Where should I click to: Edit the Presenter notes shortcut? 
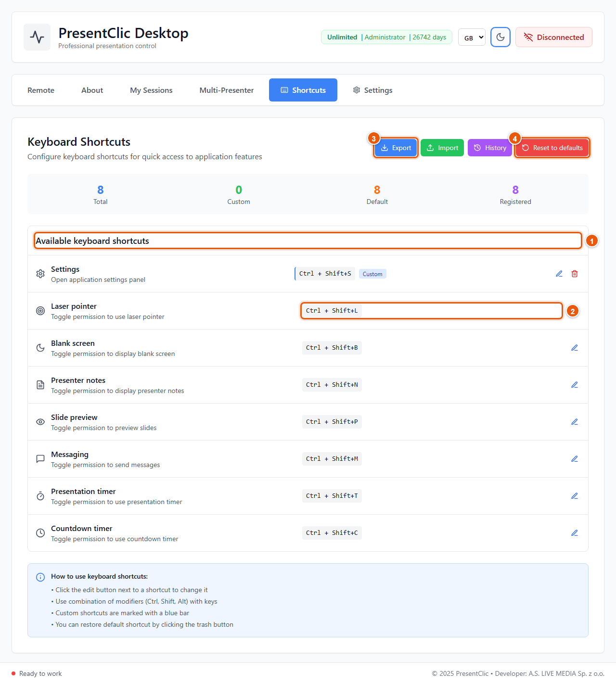(x=575, y=385)
